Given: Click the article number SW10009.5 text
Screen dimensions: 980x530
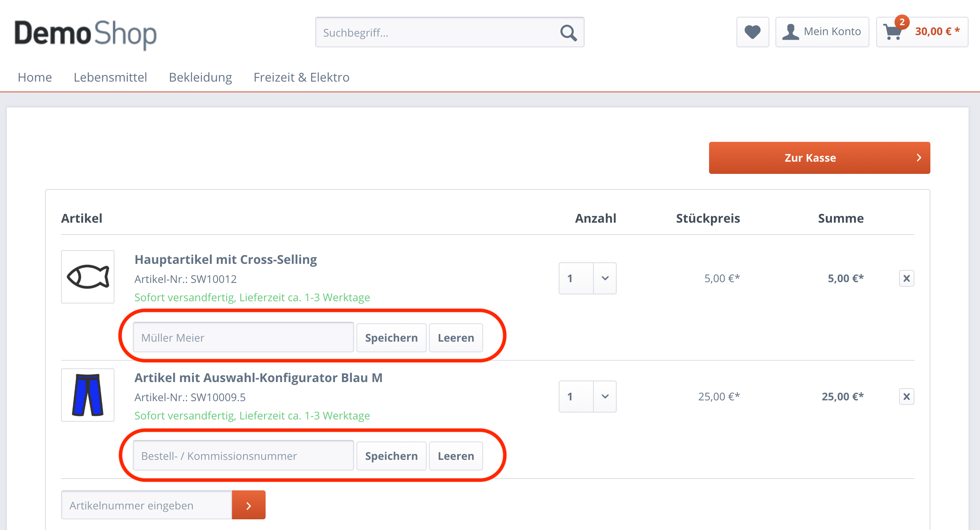Looking at the screenshot, I should [218, 397].
